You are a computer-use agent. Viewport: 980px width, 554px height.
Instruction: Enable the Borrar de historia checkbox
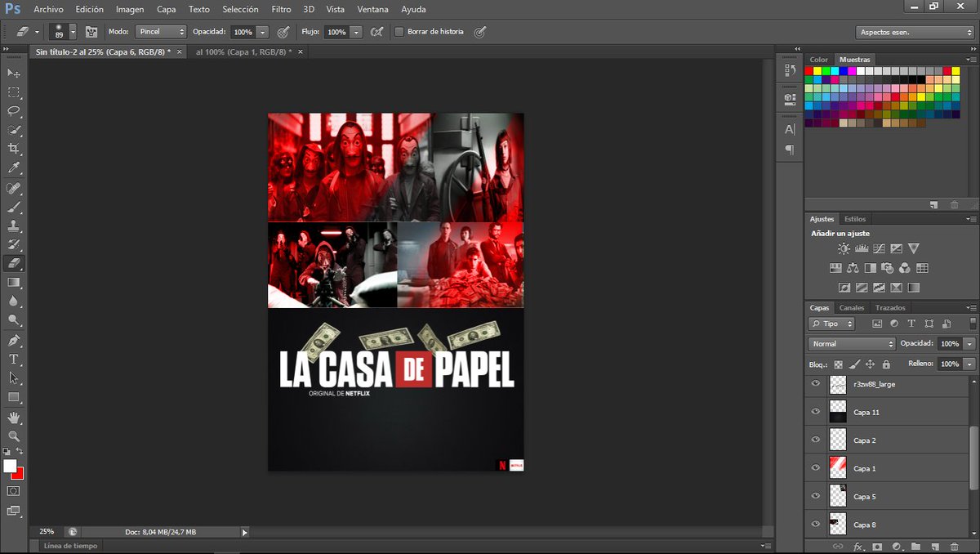tap(398, 32)
